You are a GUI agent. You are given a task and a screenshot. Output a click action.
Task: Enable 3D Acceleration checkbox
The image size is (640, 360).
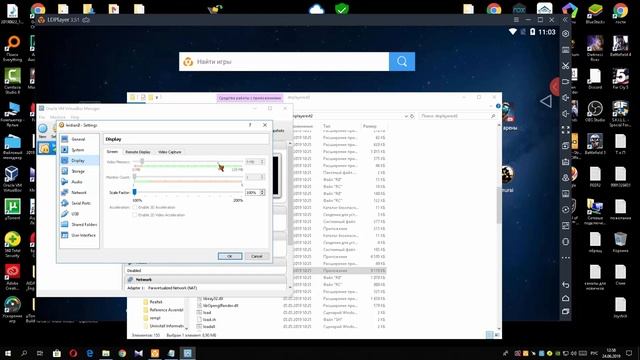[134, 207]
